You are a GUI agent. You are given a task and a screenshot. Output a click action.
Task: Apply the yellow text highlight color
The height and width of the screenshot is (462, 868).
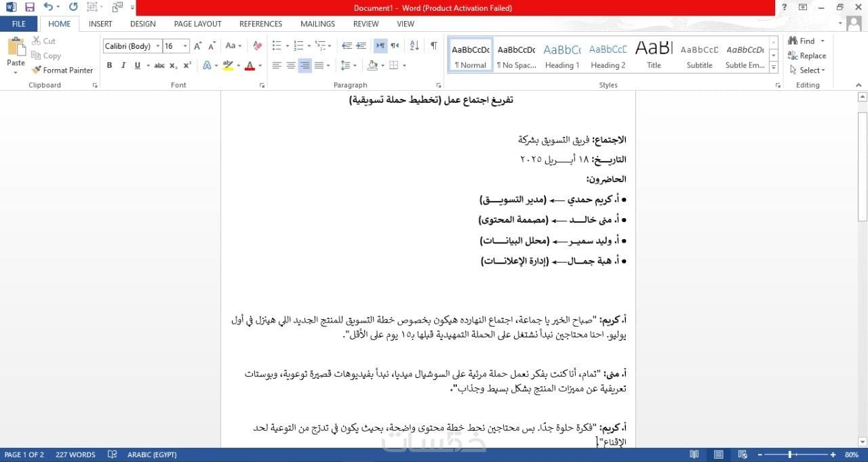point(228,66)
